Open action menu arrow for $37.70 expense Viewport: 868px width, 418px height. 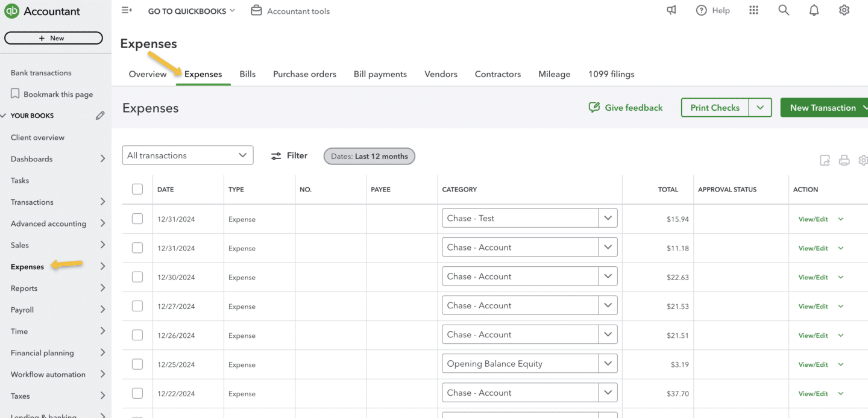(841, 393)
